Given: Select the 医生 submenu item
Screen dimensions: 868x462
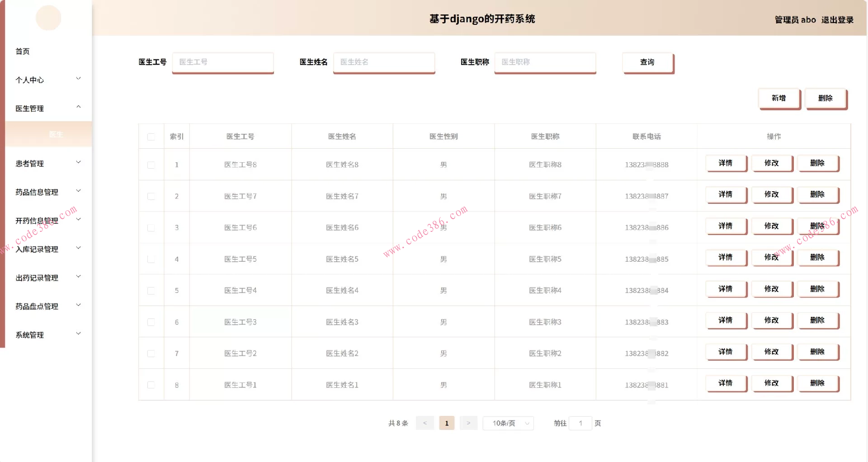Looking at the screenshot, I should pos(56,134).
